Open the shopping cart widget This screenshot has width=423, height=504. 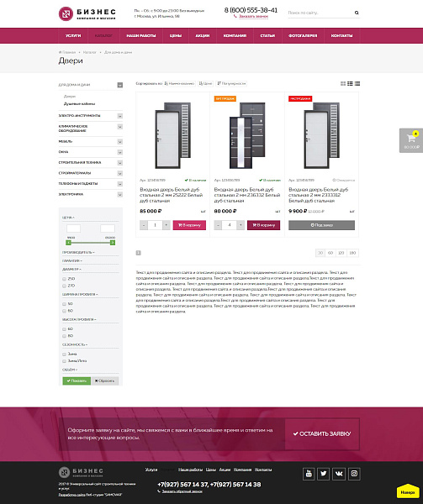point(411,140)
